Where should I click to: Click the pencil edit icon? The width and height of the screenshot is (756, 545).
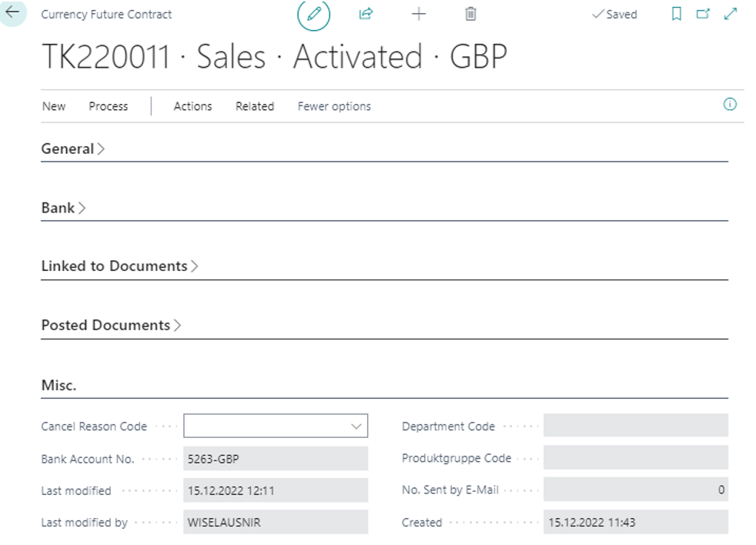click(x=313, y=15)
